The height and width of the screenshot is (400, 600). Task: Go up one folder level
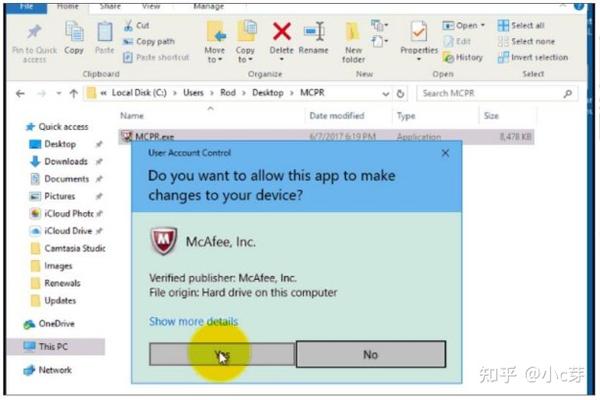(x=74, y=93)
